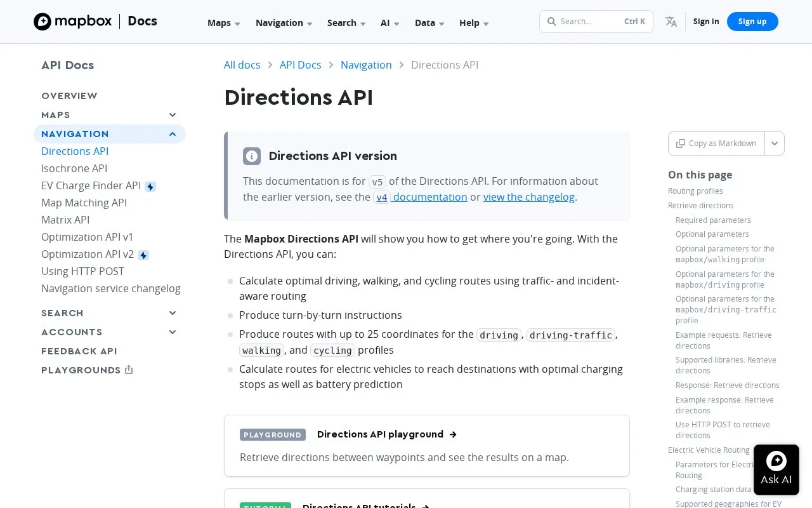Open EV Charge Finder API in the sidebar
This screenshot has width=812, height=508.
[x=91, y=185]
